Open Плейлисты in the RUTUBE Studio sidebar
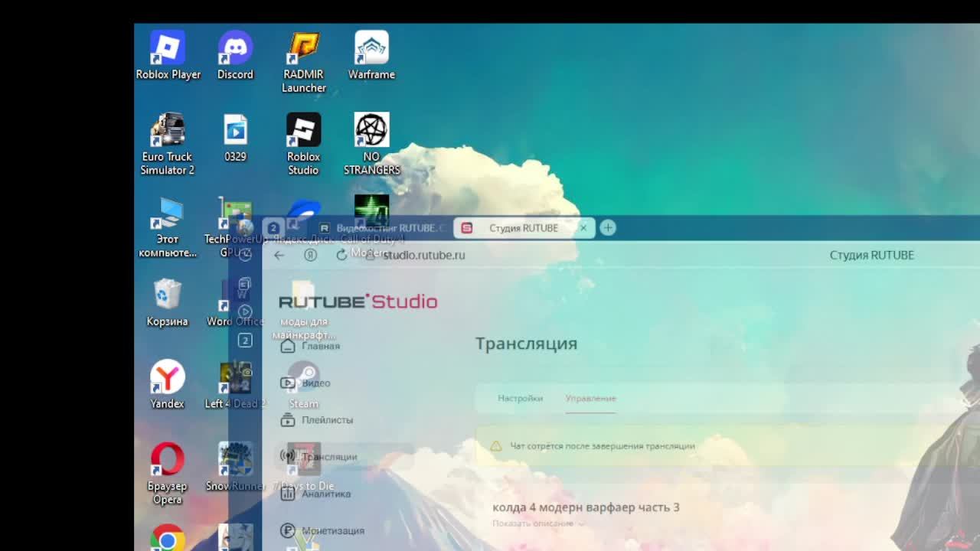The image size is (980, 551). pos(317,419)
